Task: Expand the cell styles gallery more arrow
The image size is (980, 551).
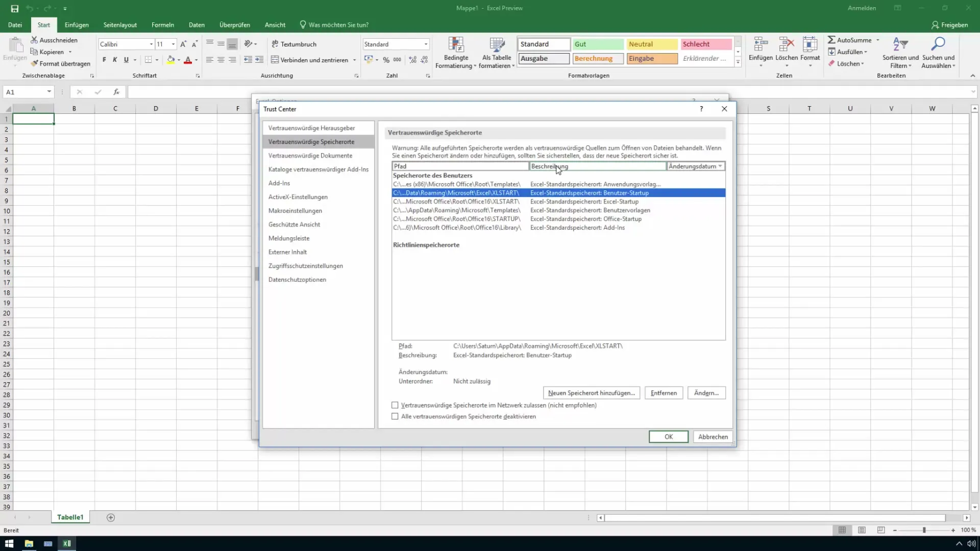Action: coord(738,62)
